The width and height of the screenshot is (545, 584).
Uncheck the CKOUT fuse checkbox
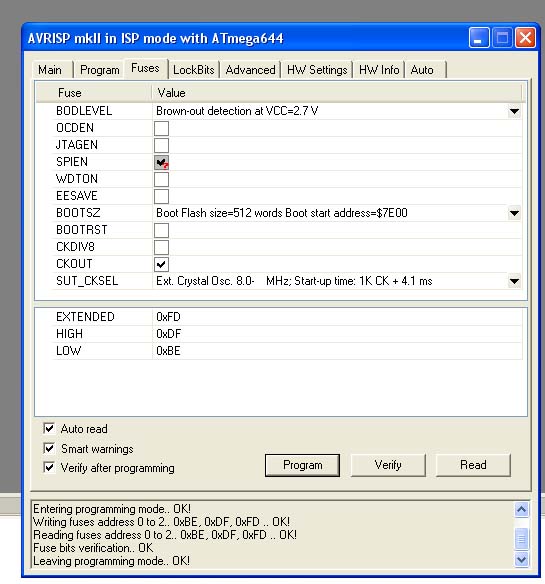coord(161,264)
